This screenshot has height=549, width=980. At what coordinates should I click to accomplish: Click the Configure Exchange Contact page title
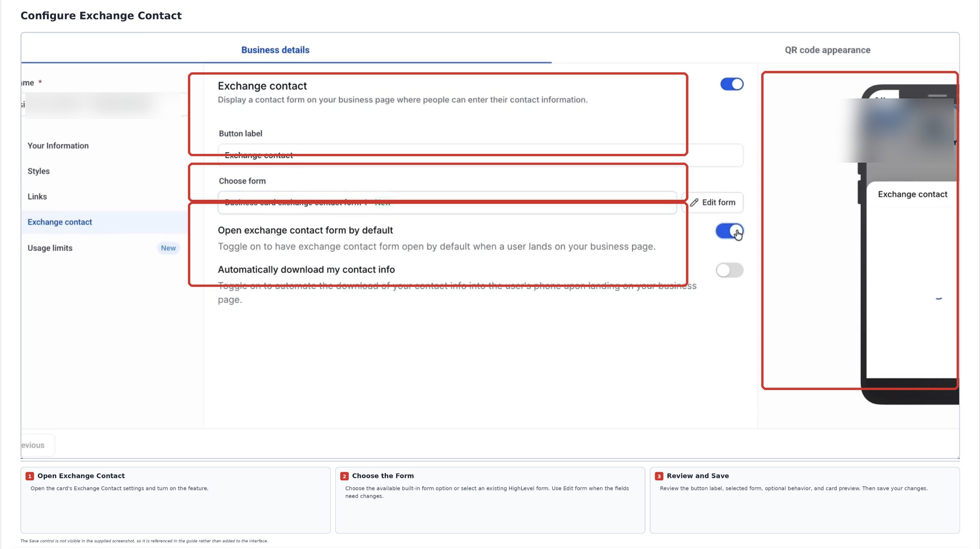tap(101, 16)
